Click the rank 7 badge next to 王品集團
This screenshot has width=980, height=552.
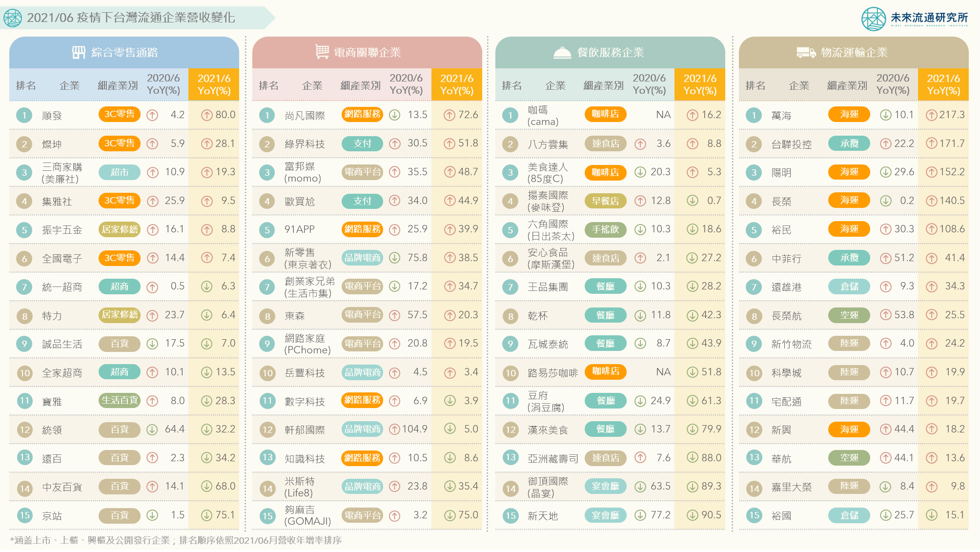point(510,286)
